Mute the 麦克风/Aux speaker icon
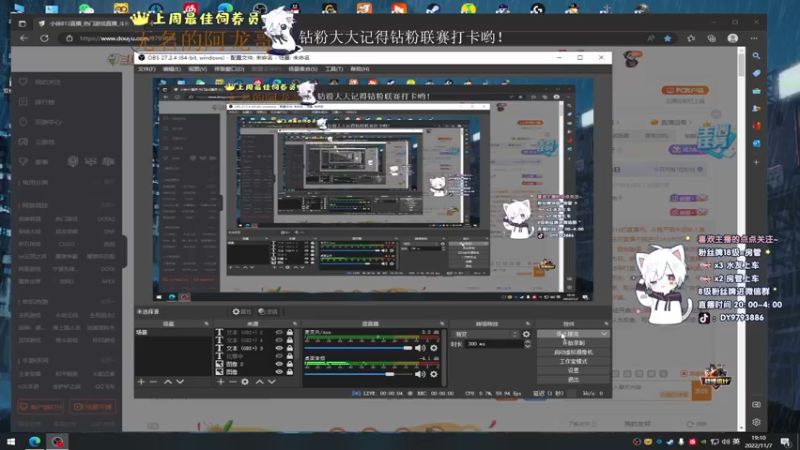This screenshot has width=800, height=450. pyautogui.click(x=420, y=348)
